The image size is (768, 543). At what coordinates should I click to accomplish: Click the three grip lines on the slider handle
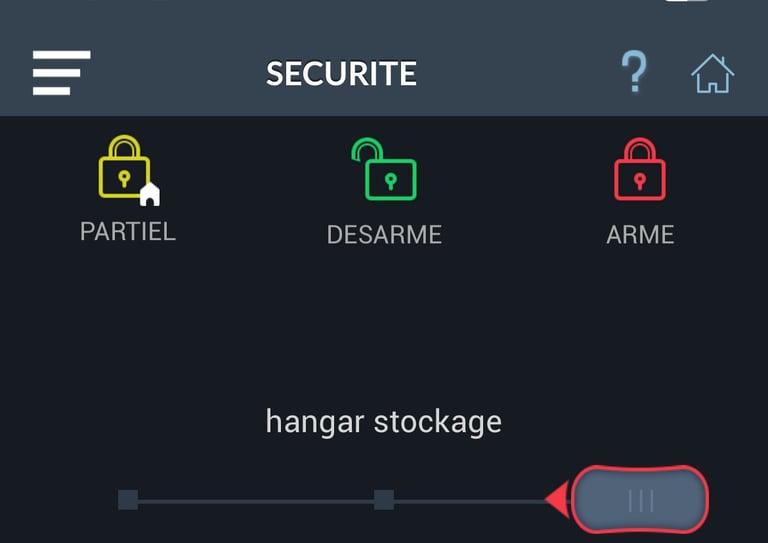[641, 500]
